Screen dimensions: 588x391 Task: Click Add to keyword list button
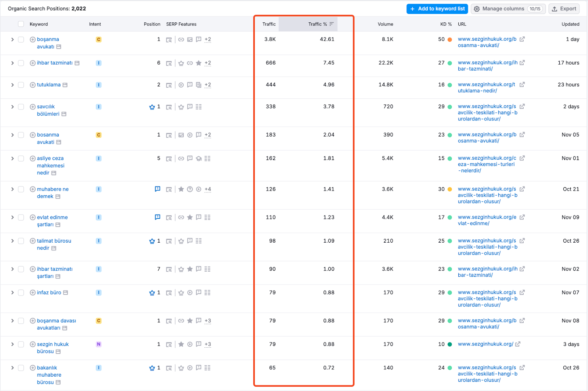(437, 9)
